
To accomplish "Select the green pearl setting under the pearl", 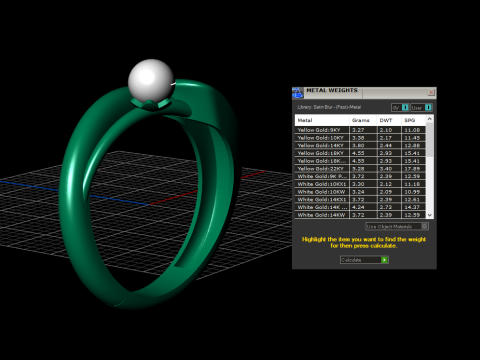I will pyautogui.click(x=150, y=105).
